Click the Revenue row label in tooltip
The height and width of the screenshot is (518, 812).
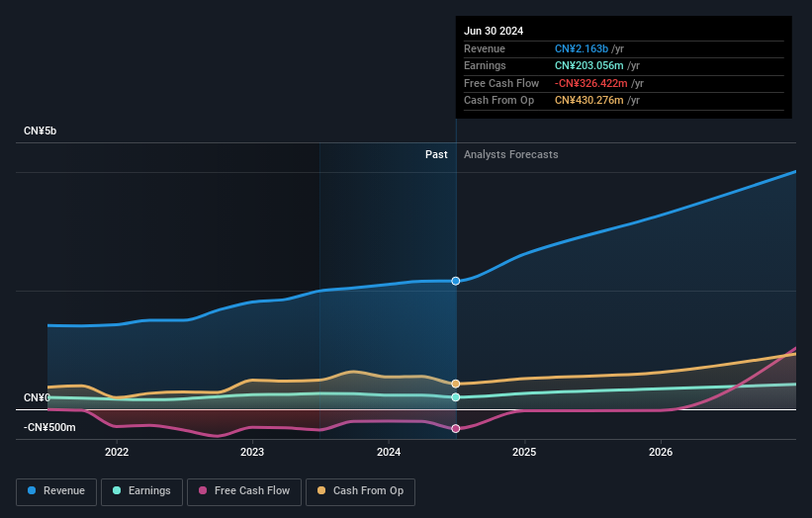[485, 48]
